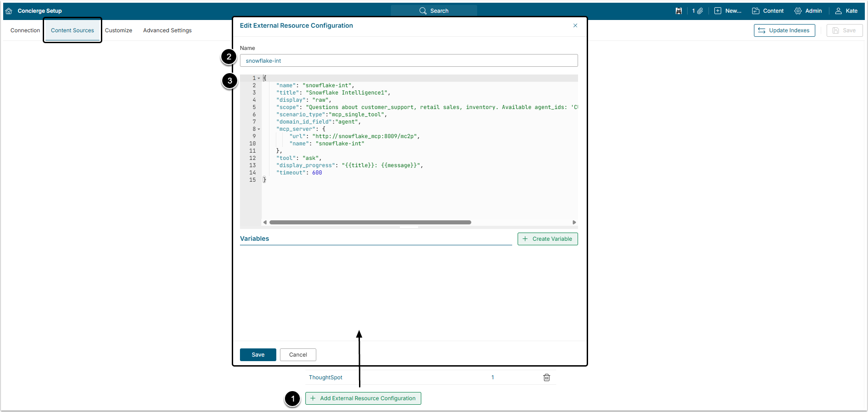Open the Advanced Settings tab
The height and width of the screenshot is (412, 868).
tap(167, 30)
